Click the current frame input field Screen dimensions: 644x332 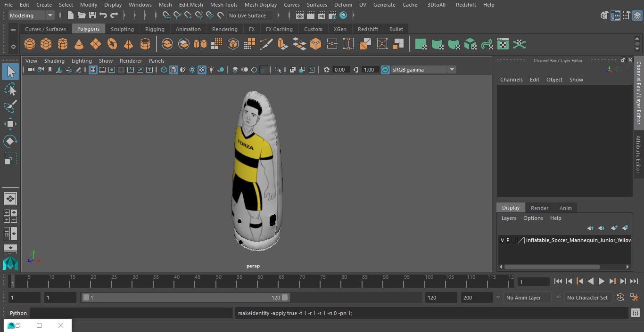point(533,282)
